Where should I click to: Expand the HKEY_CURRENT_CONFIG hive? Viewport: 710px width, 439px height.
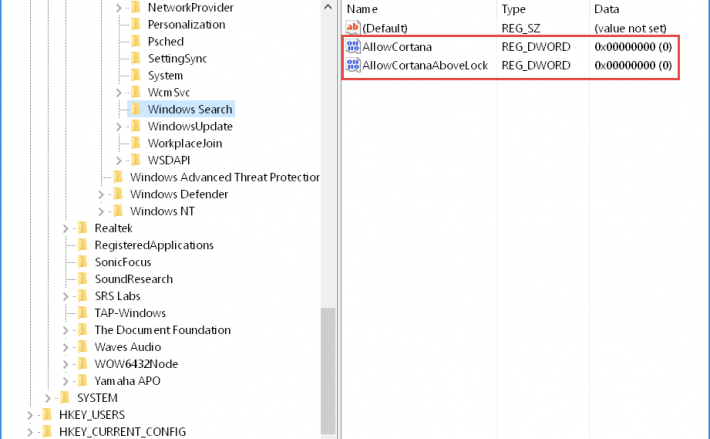tap(30, 432)
